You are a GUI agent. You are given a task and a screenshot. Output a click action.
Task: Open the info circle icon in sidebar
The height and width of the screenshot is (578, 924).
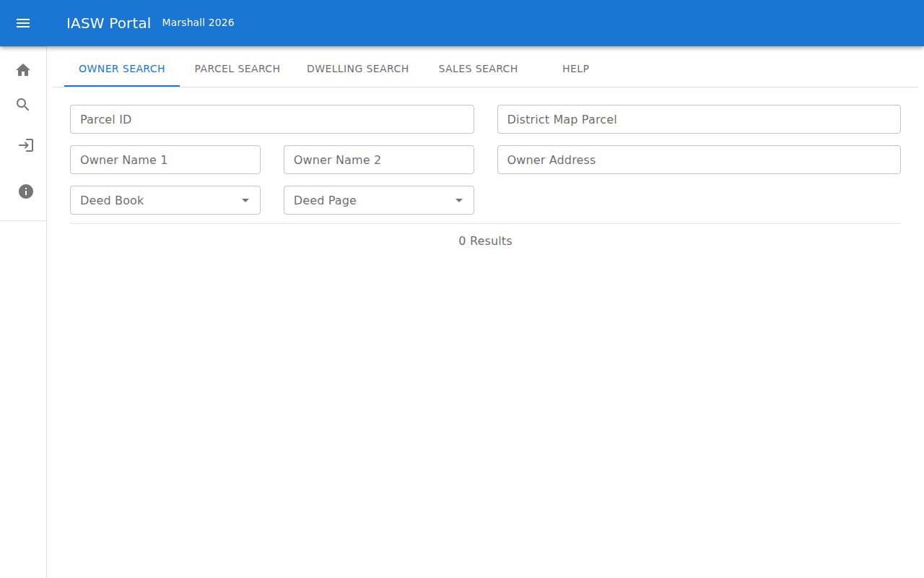pyautogui.click(x=26, y=191)
